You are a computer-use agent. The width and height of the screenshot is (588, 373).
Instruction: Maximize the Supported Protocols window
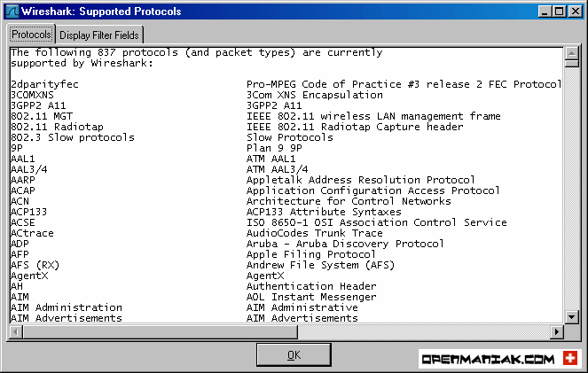tap(559, 12)
